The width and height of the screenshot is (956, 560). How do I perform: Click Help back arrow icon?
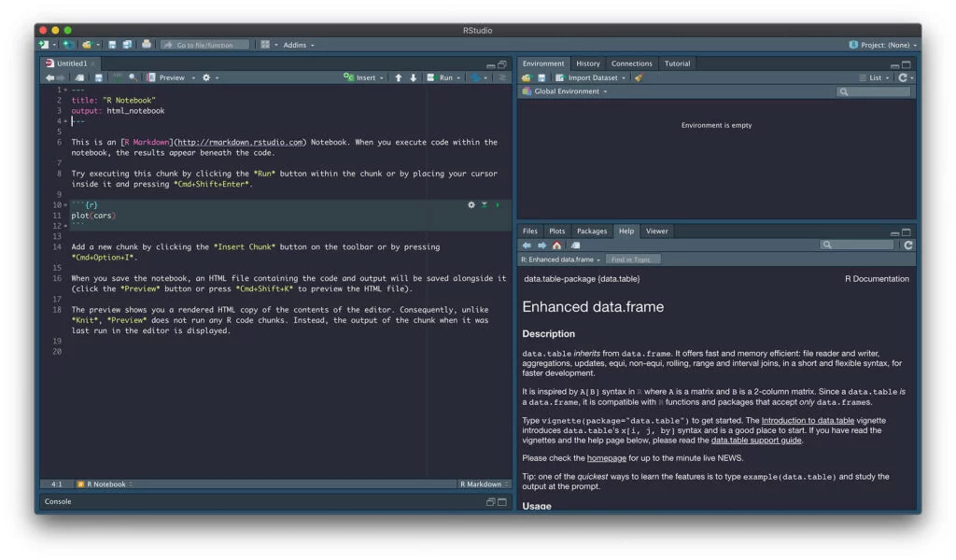[x=527, y=245]
